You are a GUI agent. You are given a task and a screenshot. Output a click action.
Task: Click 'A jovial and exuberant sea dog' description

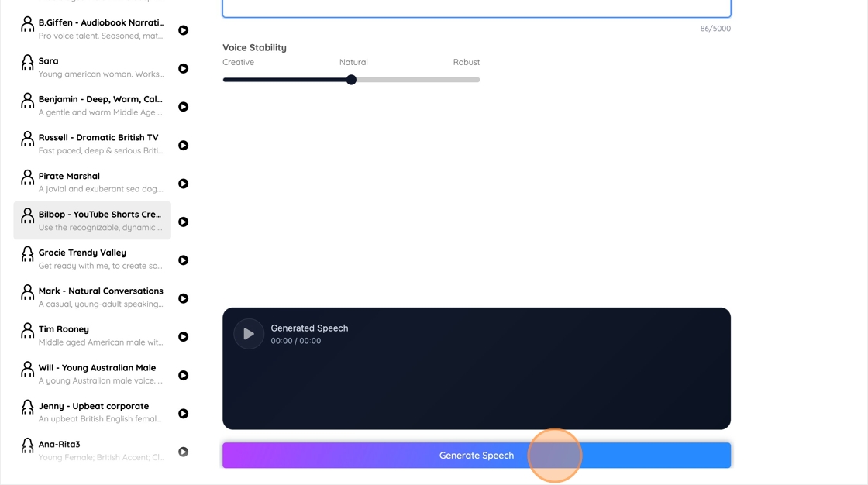click(x=101, y=189)
